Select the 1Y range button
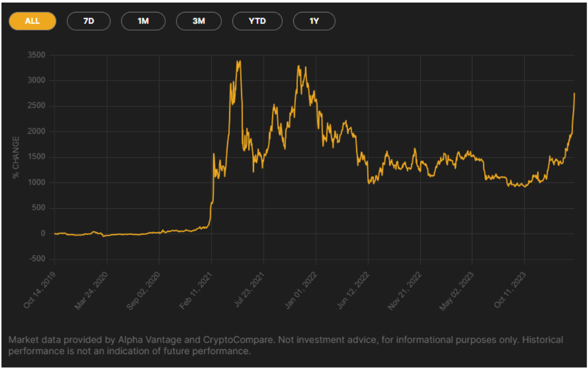588x368 pixels. click(314, 21)
